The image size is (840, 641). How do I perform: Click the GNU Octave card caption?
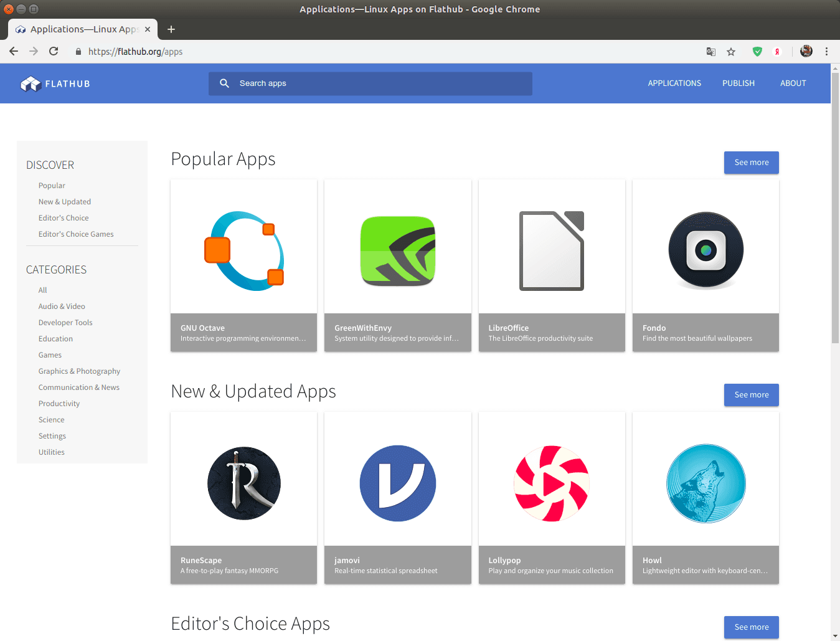244,333
